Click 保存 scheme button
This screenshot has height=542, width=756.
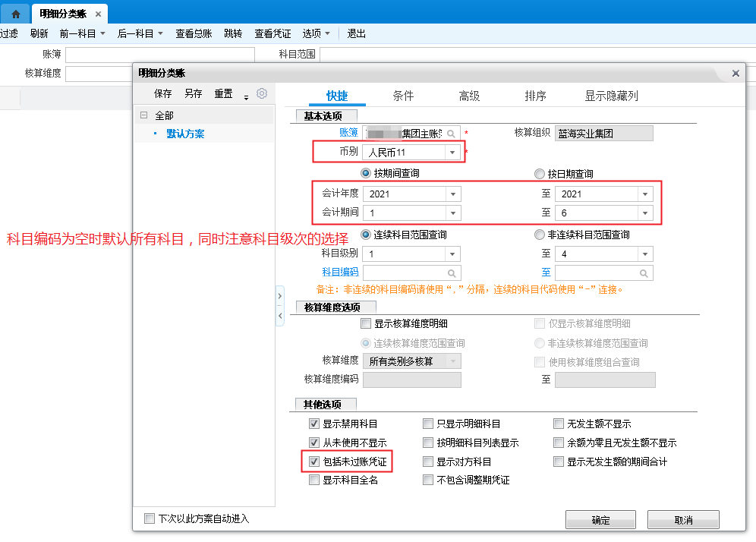pos(163,93)
